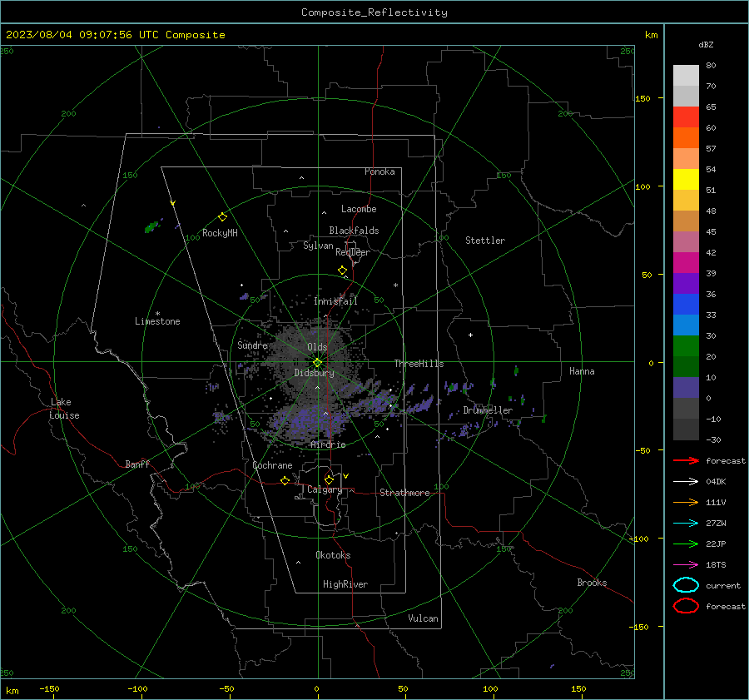Click the green 22JP arrow legend icon
749x700 pixels.
pyautogui.click(x=686, y=544)
